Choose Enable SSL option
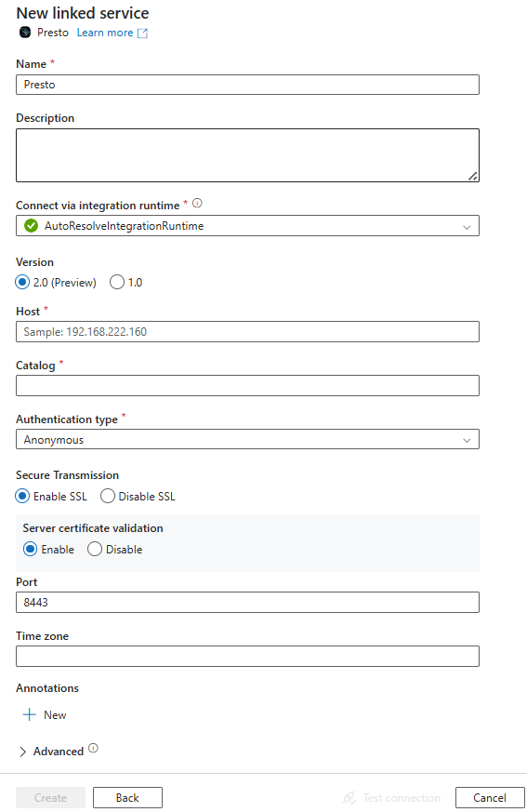Viewport: 527px width, 812px height. (22, 496)
